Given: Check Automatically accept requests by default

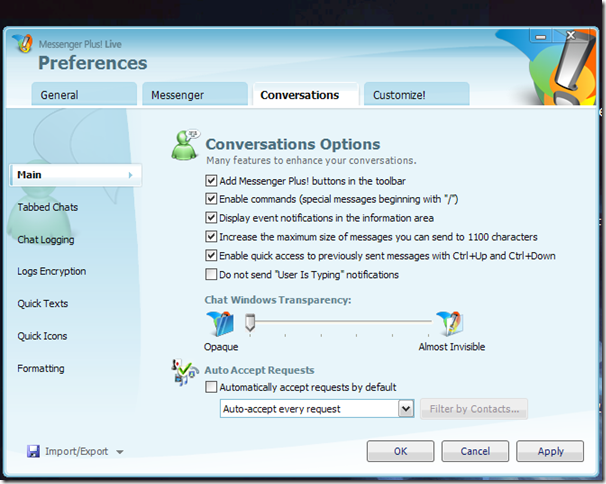Looking at the screenshot, I should click(x=211, y=387).
